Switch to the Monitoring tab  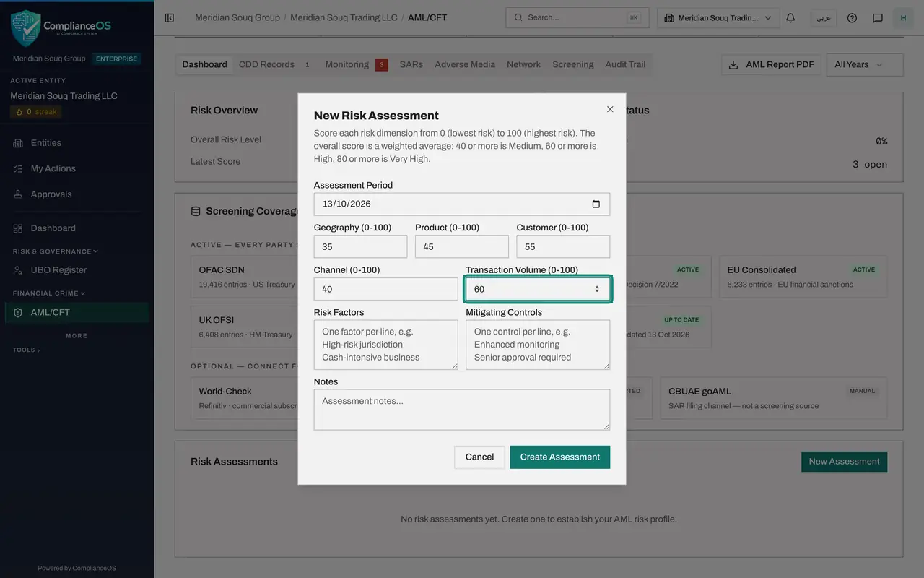click(x=356, y=64)
